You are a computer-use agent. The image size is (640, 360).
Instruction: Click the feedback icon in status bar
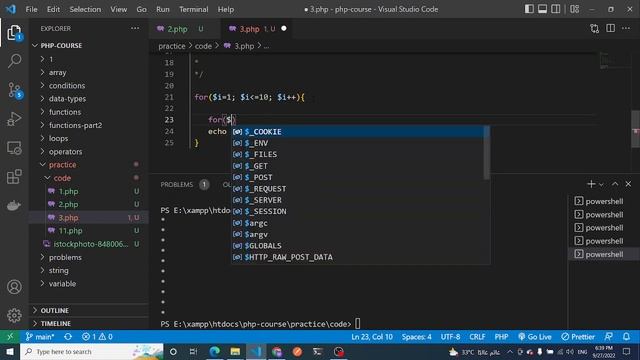[x=609, y=337]
